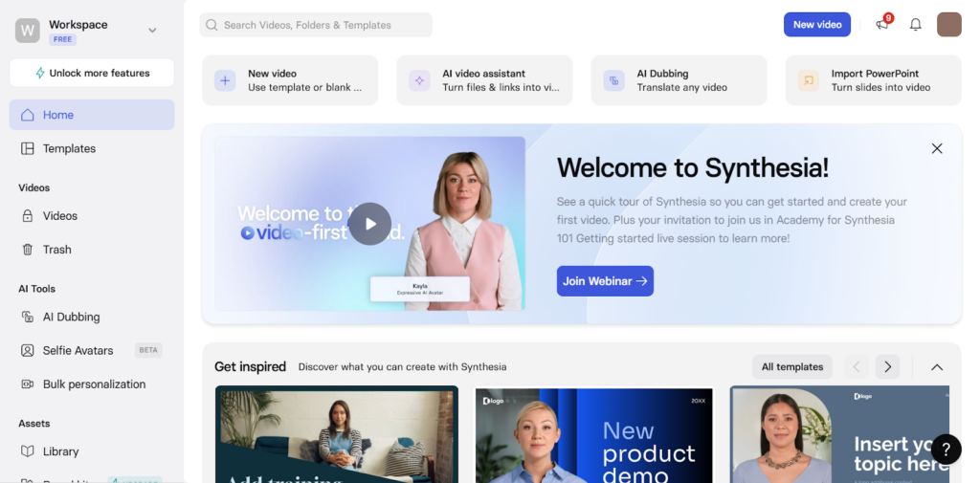Viewport: 980px width, 483px height.
Task: Click the BETA badge next to Selfie Avatars
Action: [x=148, y=351]
